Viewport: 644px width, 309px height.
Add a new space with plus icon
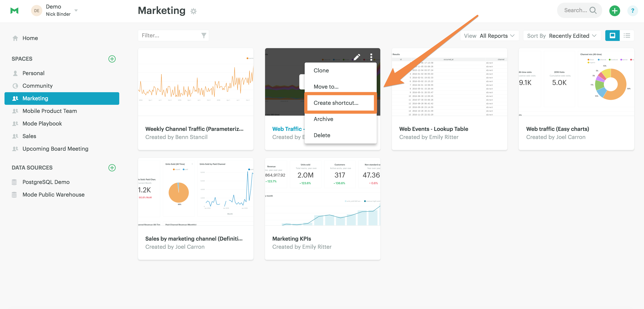point(112,59)
